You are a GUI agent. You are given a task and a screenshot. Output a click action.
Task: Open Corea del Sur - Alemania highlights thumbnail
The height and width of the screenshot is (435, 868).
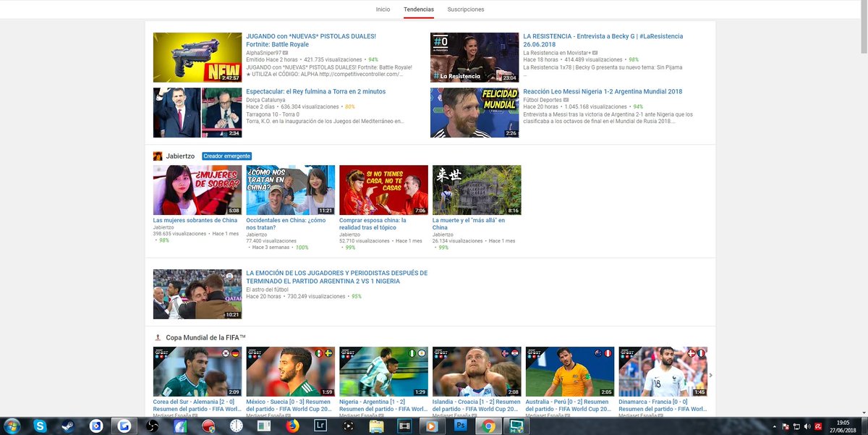[x=197, y=371]
